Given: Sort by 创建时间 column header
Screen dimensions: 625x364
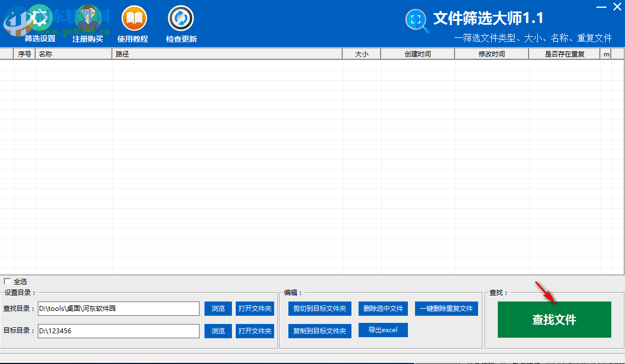Looking at the screenshot, I should point(418,54).
